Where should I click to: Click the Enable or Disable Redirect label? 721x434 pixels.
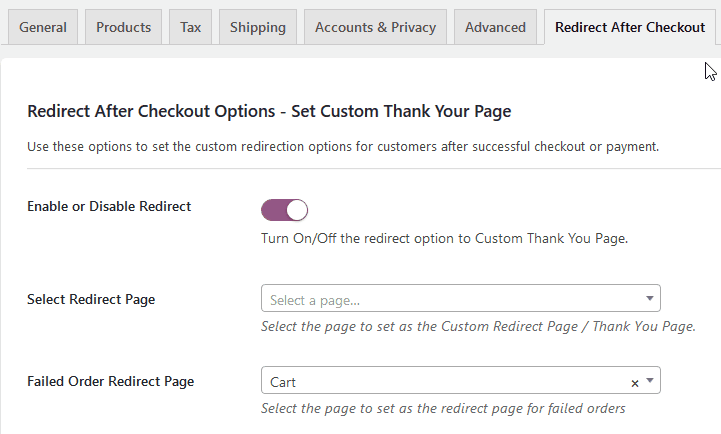[109, 206]
